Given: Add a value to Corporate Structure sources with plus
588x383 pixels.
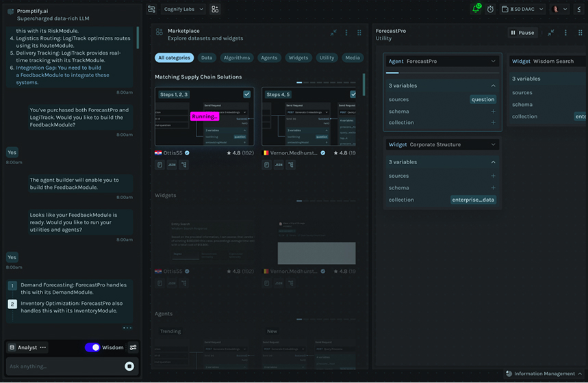Looking at the screenshot, I should pos(493,176).
